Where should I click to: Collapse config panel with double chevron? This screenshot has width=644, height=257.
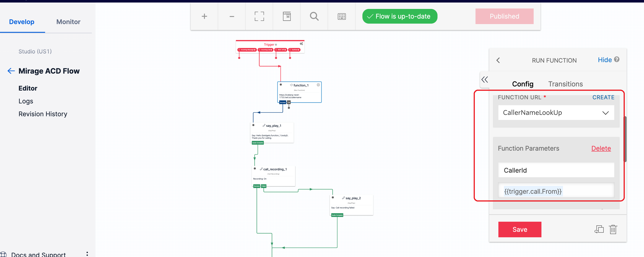point(484,80)
